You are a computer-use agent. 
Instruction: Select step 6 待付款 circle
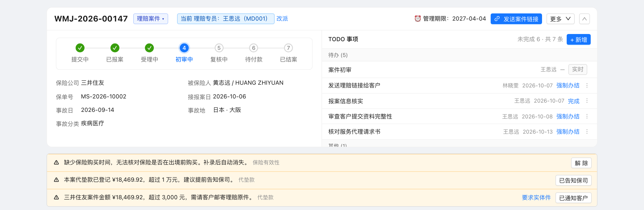click(254, 48)
